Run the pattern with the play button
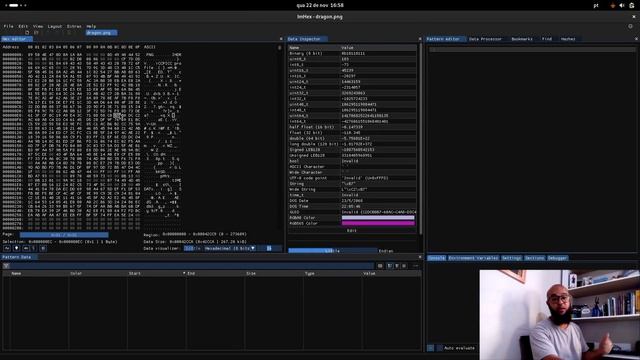The height and width of the screenshot is (360, 640). pos(430,348)
